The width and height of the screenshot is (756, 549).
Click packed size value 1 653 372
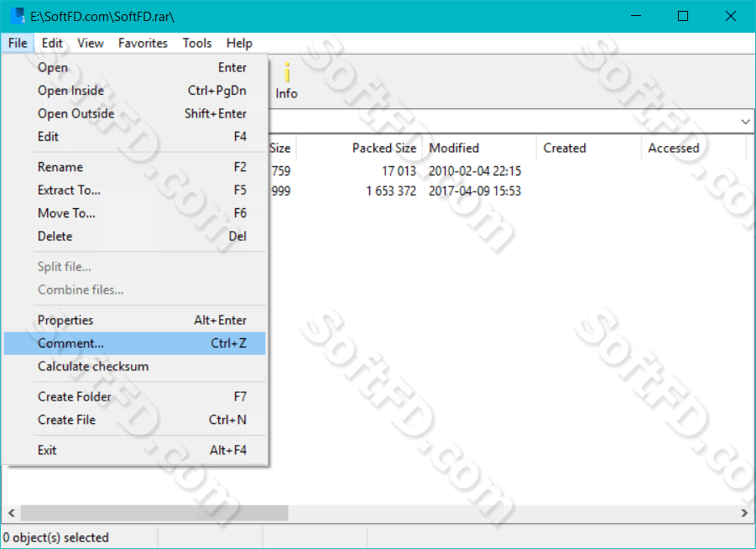pos(391,191)
